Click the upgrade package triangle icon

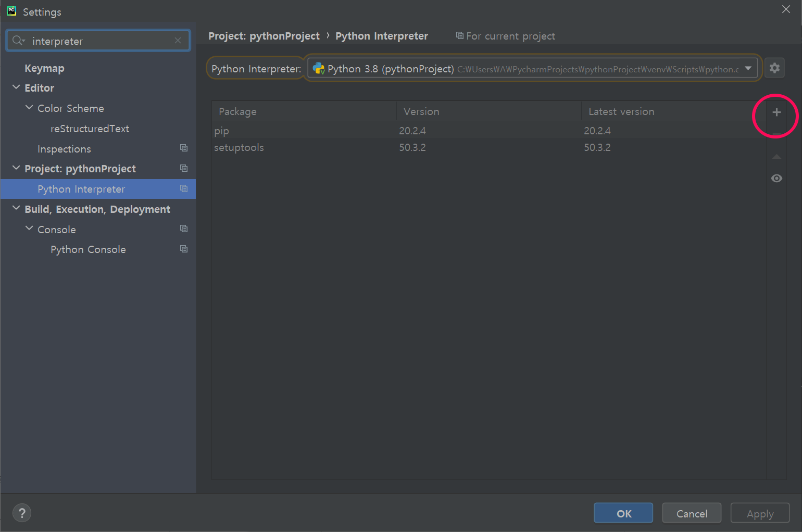point(776,157)
